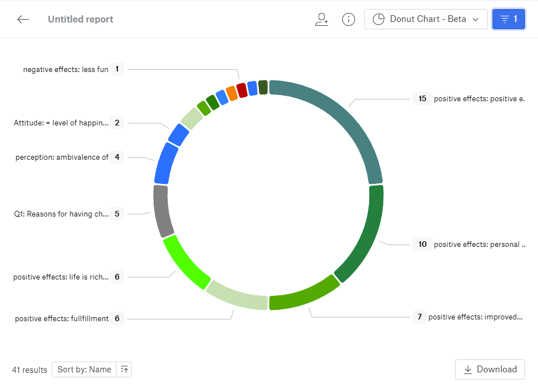Click the perception: ambivalence label
Screen dimensions: 538x392
pyautogui.click(x=62, y=157)
